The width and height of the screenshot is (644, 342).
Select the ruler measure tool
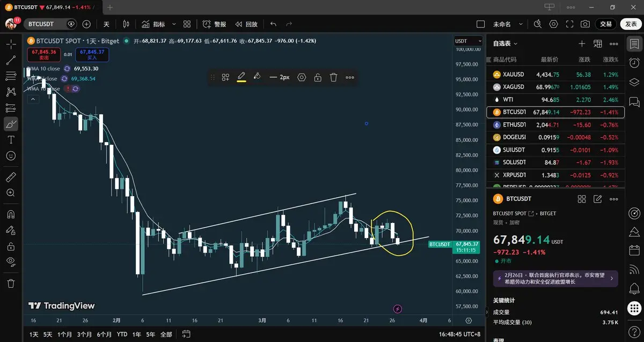pos(11,176)
